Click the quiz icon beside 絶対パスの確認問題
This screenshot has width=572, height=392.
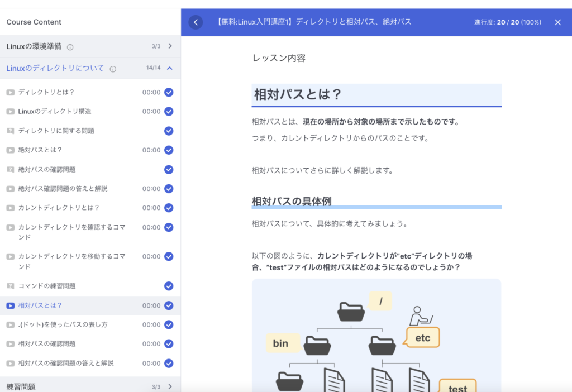click(x=11, y=169)
